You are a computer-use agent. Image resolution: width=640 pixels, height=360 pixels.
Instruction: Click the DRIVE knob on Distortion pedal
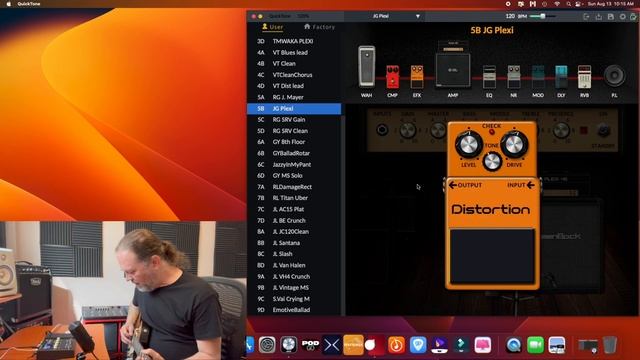coord(514,144)
